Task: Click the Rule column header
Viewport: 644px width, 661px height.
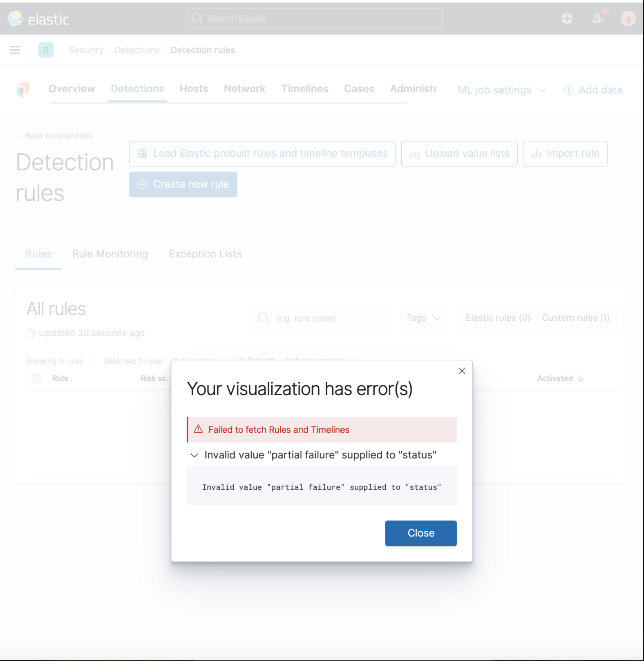Action: [60, 378]
